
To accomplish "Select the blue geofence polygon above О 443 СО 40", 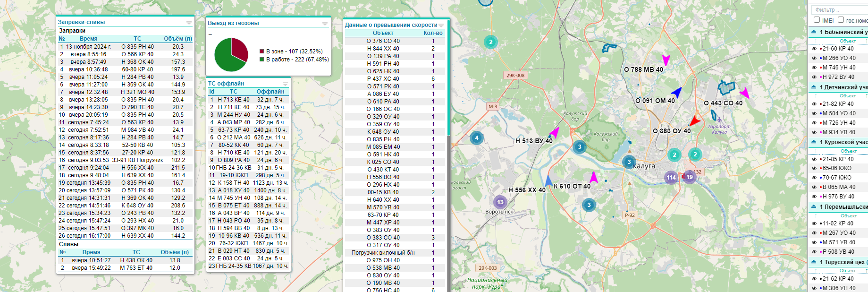I will 726,87.
